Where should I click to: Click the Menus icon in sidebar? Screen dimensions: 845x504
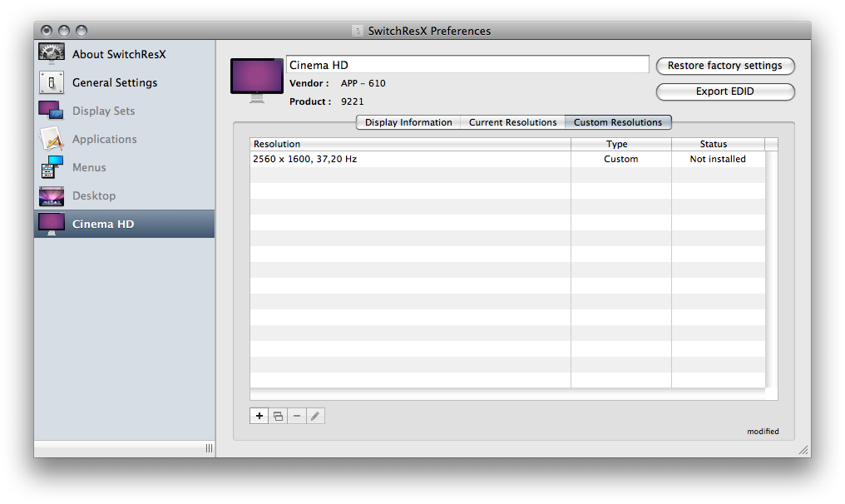[52, 167]
